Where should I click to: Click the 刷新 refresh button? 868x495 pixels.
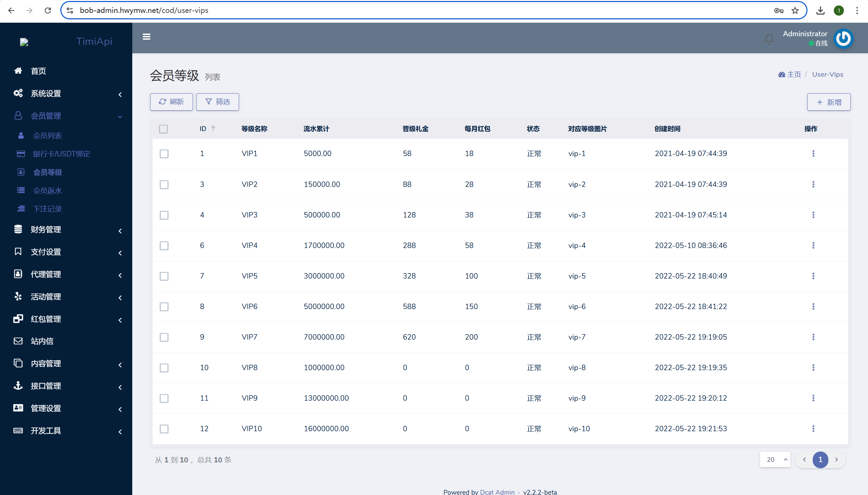(x=171, y=102)
